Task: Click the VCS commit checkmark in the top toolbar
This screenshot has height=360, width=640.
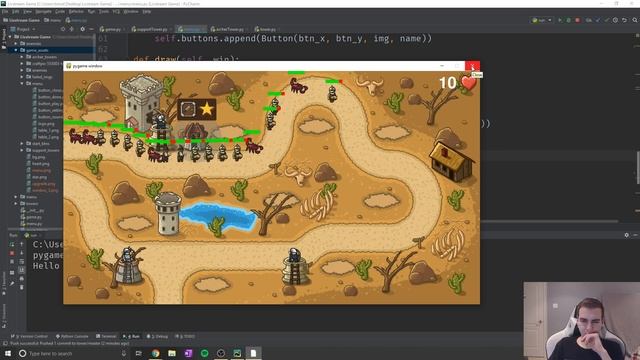Action: (x=607, y=20)
